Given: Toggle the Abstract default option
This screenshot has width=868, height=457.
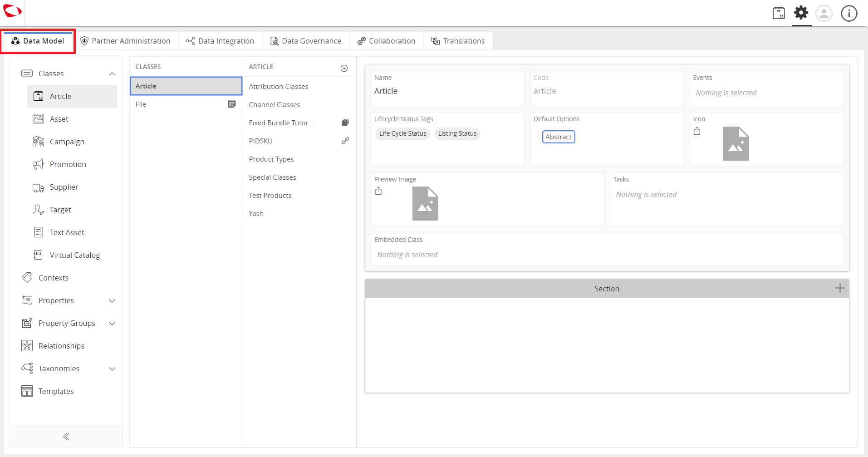Looking at the screenshot, I should coord(559,137).
